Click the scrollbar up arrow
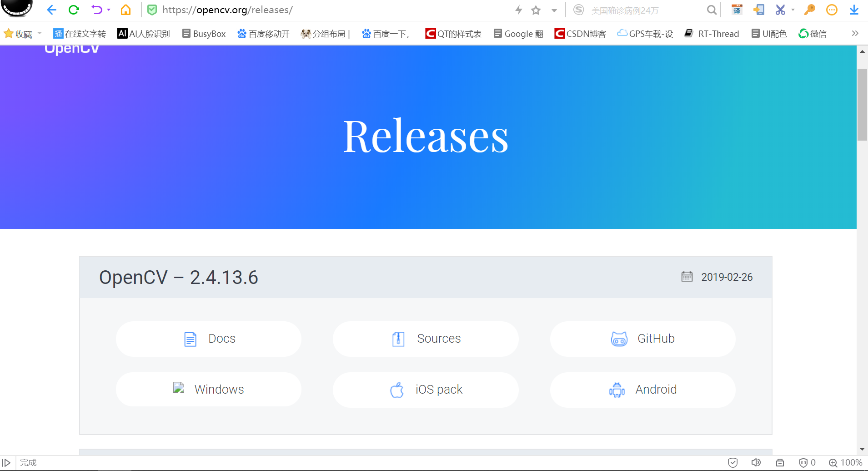This screenshot has height=471, width=868. pos(862,51)
